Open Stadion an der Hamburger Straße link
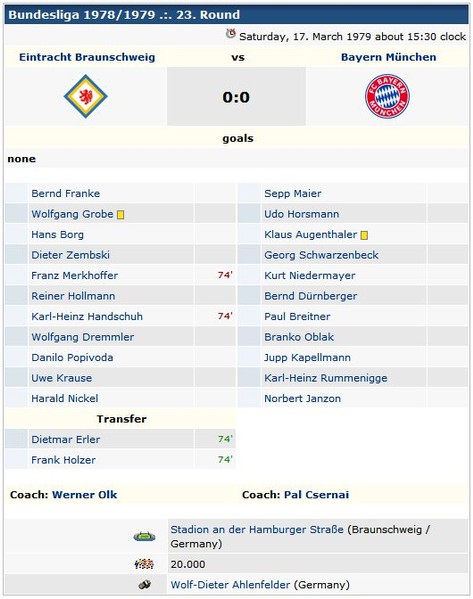This screenshot has height=599, width=473. point(257,530)
